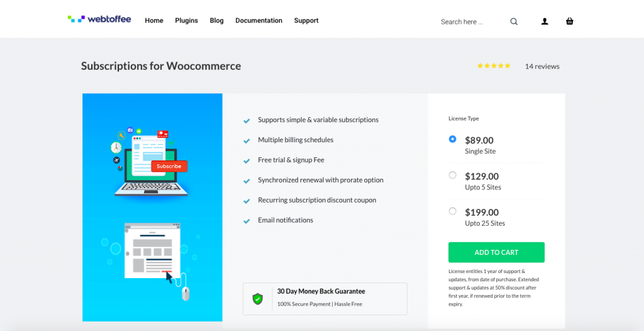Click the browser mockup with mouse illustration
This screenshot has height=331, width=644.
tap(154, 261)
